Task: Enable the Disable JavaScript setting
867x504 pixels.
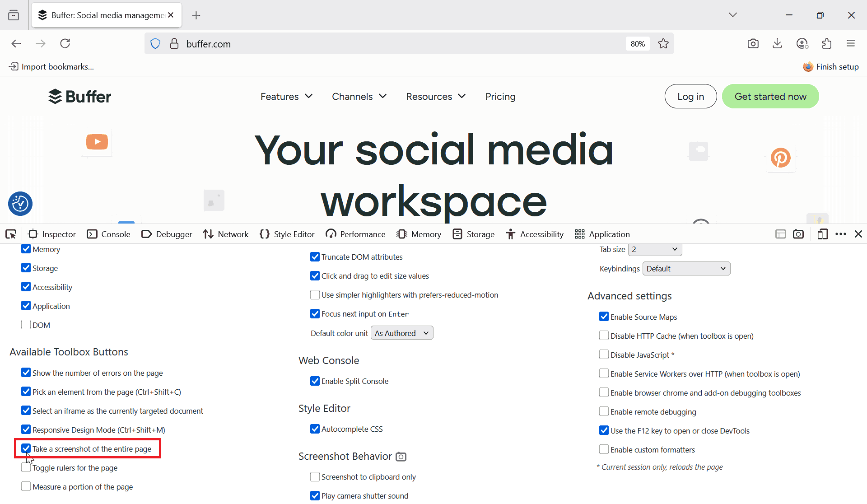Action: point(604,355)
